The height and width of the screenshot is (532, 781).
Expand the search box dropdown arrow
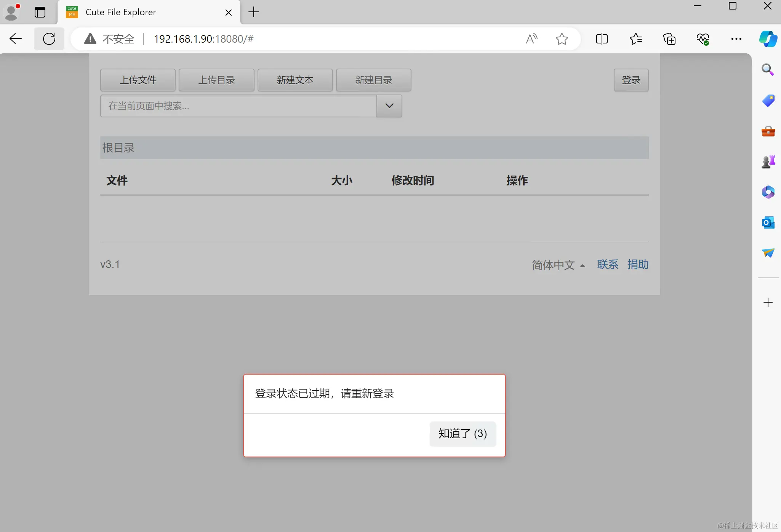389,106
